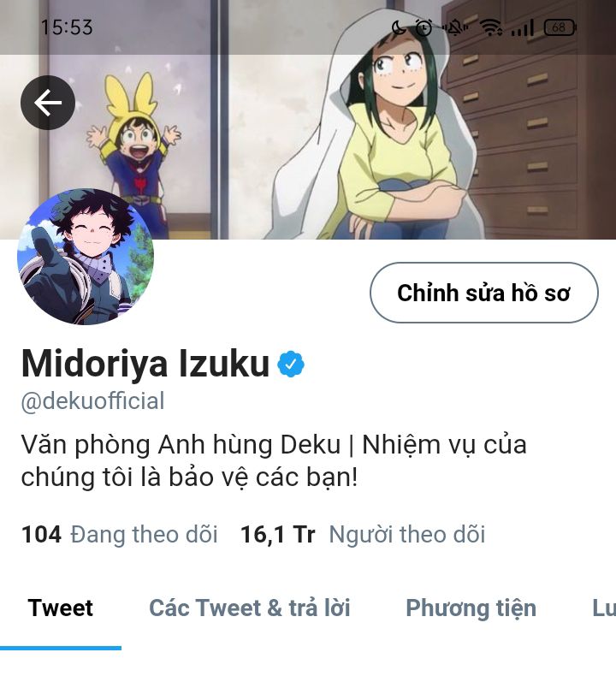Open the profile header banner image
Screen dimensions: 616x676
308,146
